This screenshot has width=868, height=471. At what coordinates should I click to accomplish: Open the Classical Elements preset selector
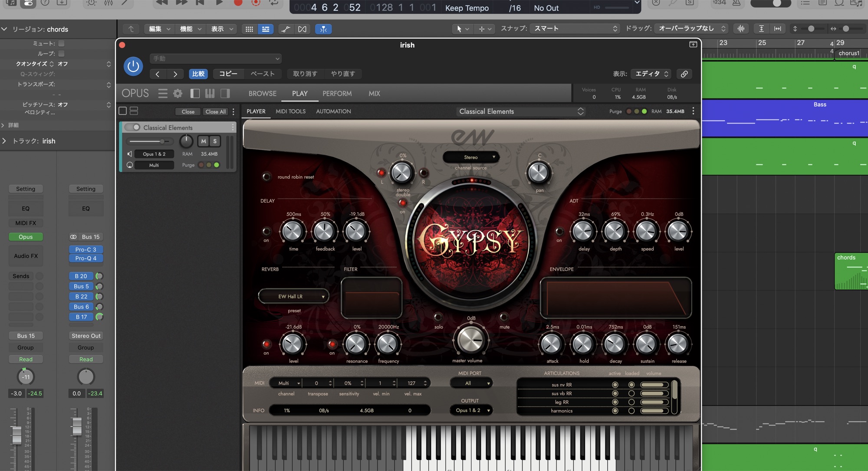[x=520, y=111]
